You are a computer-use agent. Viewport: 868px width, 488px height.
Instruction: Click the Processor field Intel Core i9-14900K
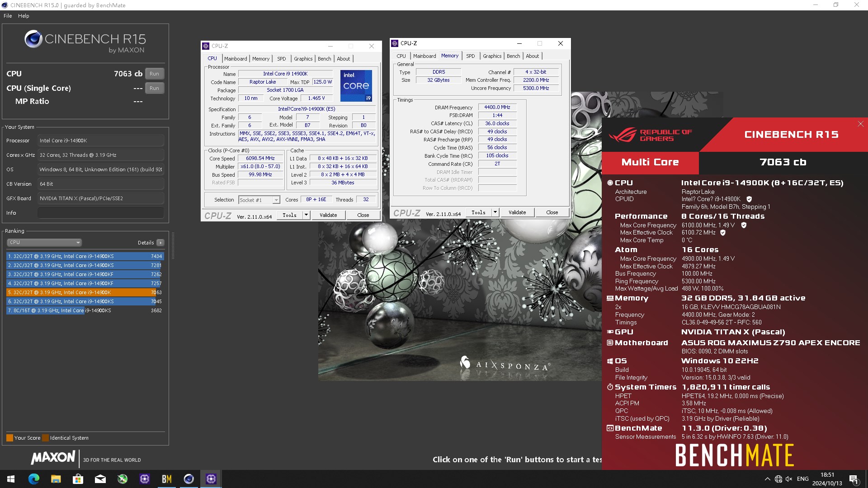(x=100, y=141)
